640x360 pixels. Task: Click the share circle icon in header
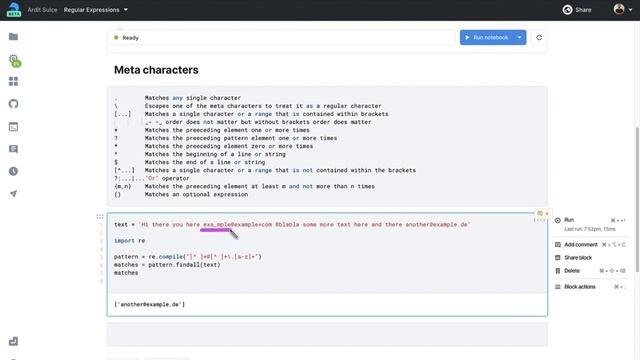click(567, 10)
